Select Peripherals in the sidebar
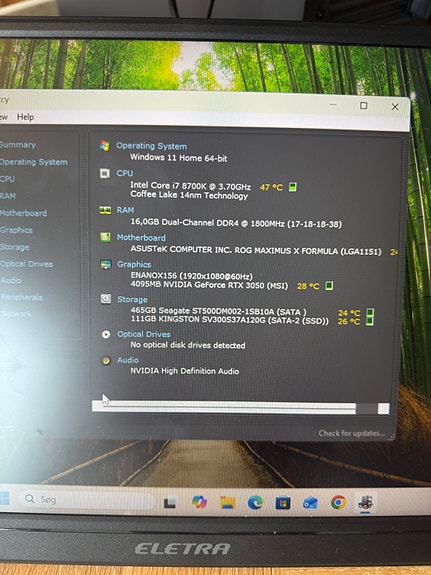 (21, 297)
